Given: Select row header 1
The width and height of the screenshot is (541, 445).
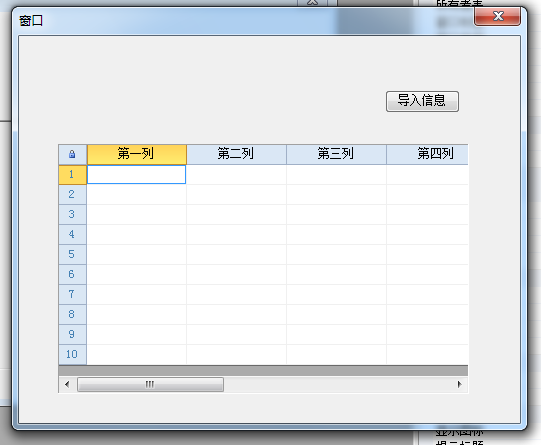Looking at the screenshot, I should pos(72,175).
